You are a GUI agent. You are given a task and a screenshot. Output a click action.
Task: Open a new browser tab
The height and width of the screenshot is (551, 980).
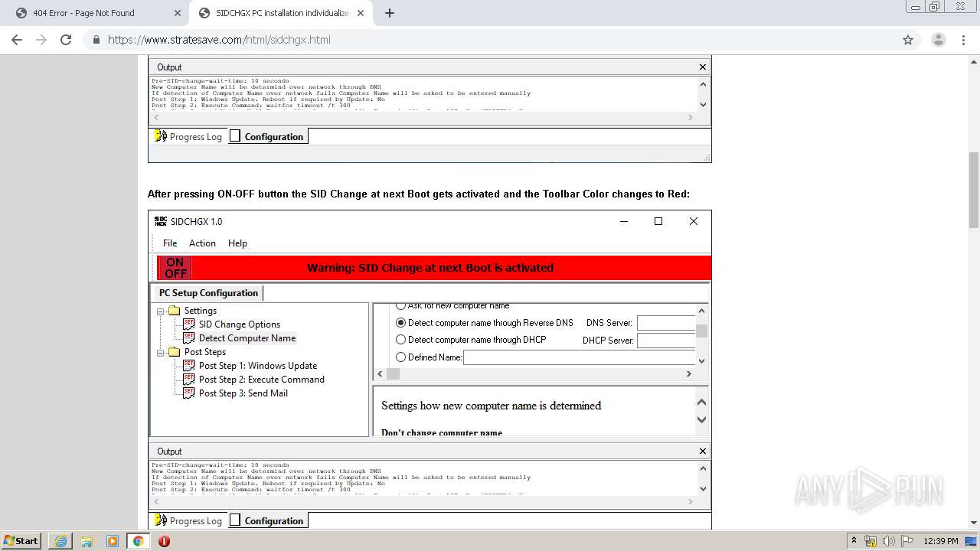click(390, 13)
